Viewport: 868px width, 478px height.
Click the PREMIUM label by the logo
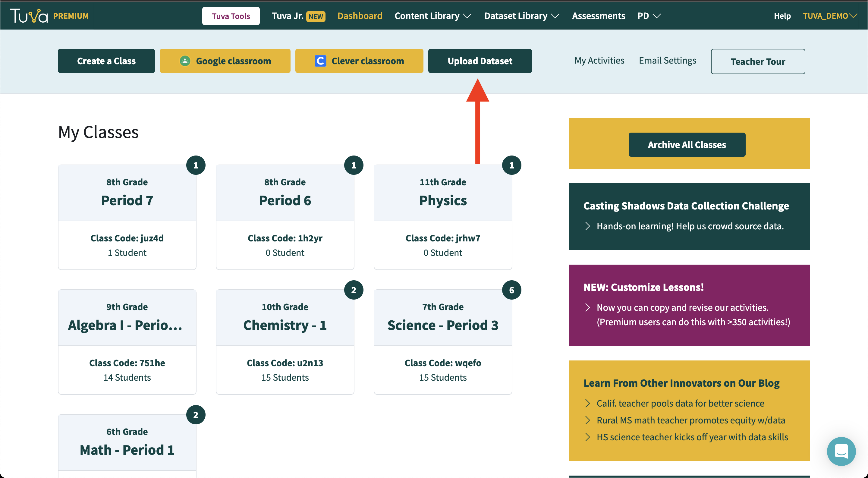pyautogui.click(x=71, y=16)
